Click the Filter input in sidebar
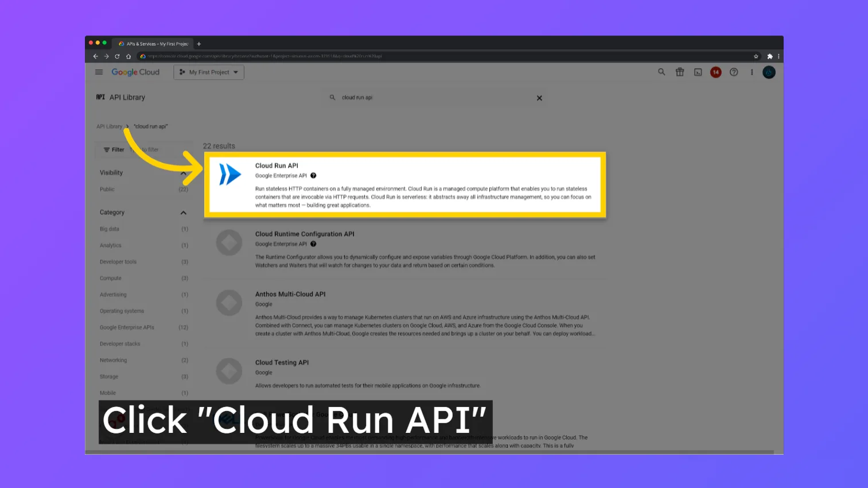 point(145,149)
